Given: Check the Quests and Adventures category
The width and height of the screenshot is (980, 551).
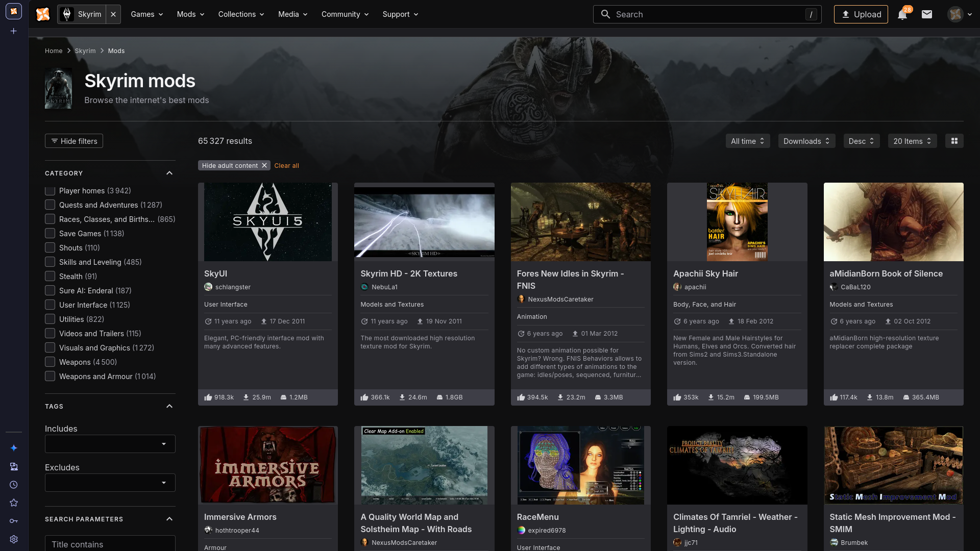Looking at the screenshot, I should pyautogui.click(x=50, y=205).
